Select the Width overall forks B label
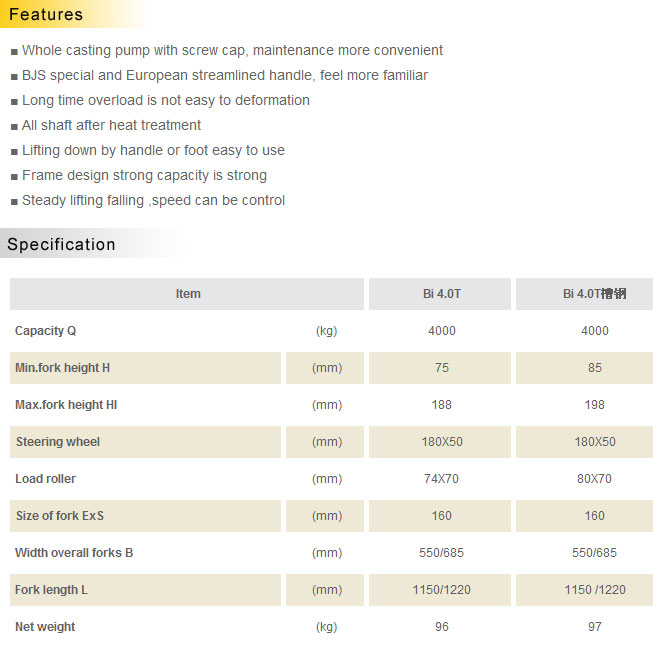This screenshot has width=653, height=645. 74,553
